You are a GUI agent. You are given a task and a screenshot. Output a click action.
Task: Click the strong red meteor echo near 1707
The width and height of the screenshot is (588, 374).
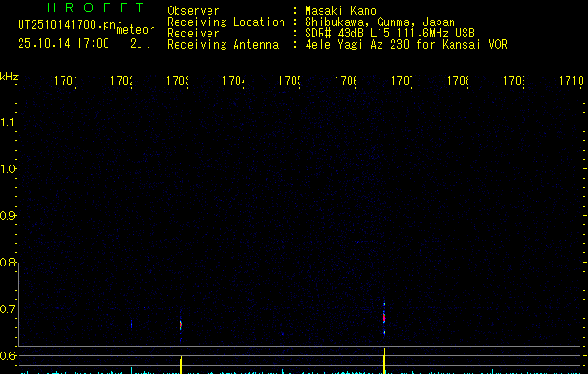pos(384,317)
